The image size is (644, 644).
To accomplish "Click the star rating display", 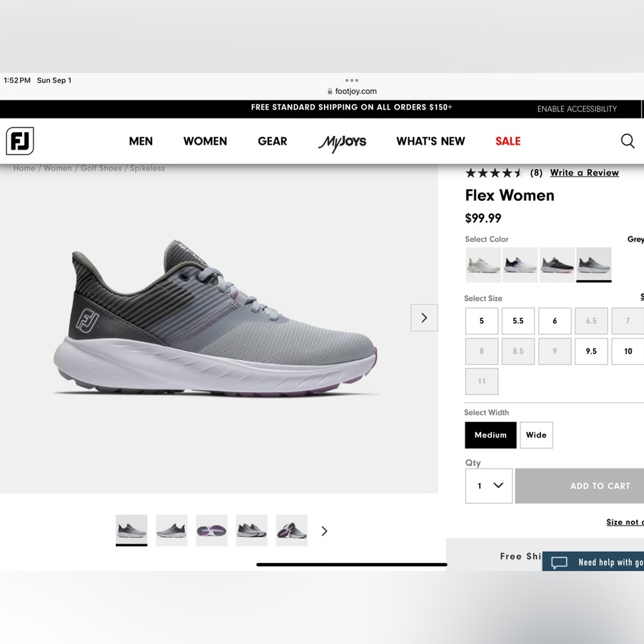I will point(494,173).
